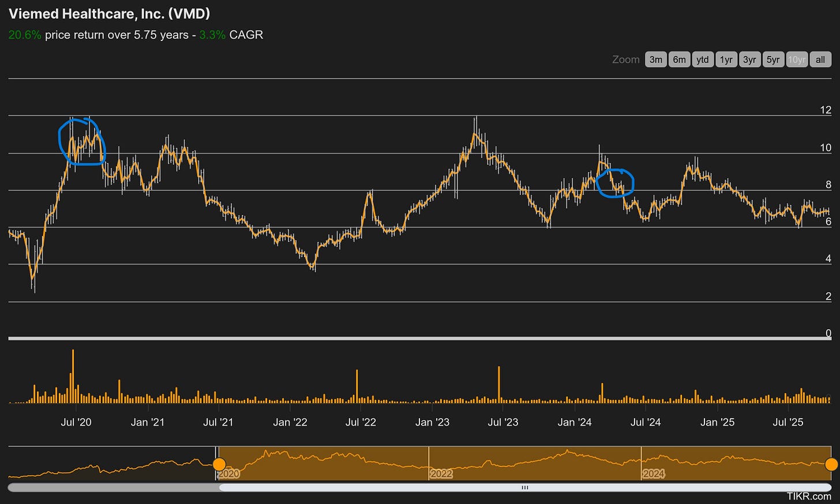Click the 8 price axis label
This screenshot has height=504, width=840.
tap(828, 185)
